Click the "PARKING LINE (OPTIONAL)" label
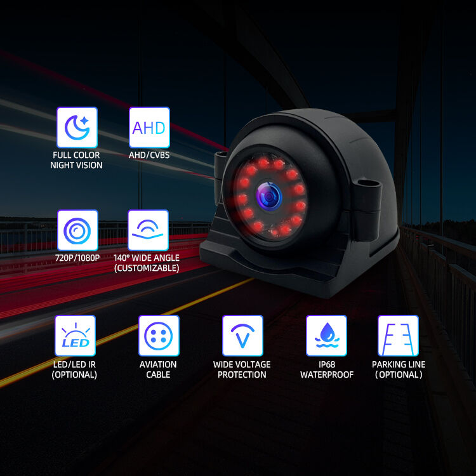The image size is (476, 476). click(399, 369)
